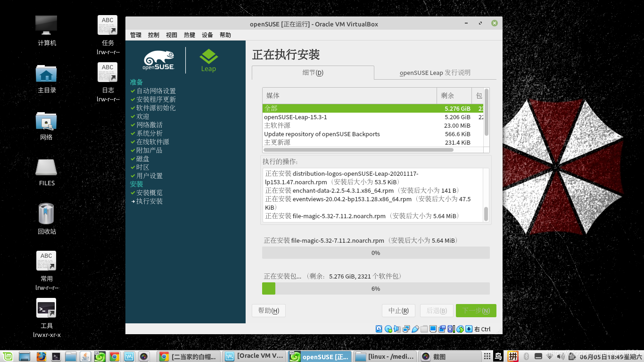Screen dimensions: 644x362
Task: Open the 视图 menu
Action: [172, 35]
